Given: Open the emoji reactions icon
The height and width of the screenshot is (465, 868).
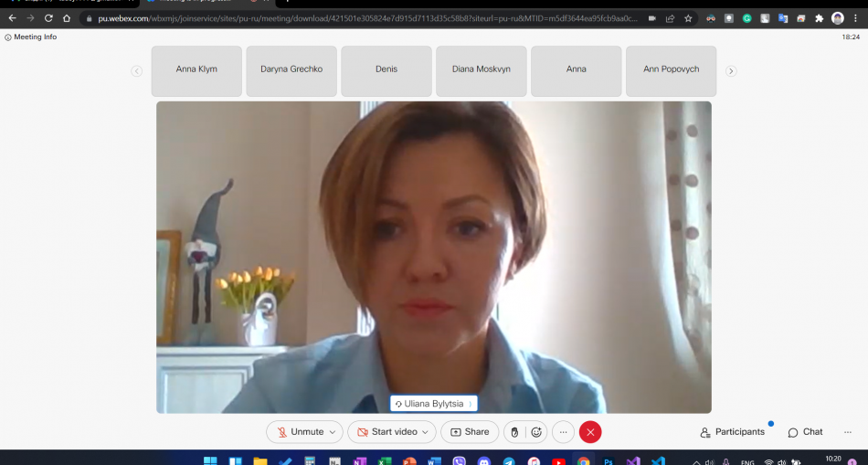Looking at the screenshot, I should [x=536, y=432].
